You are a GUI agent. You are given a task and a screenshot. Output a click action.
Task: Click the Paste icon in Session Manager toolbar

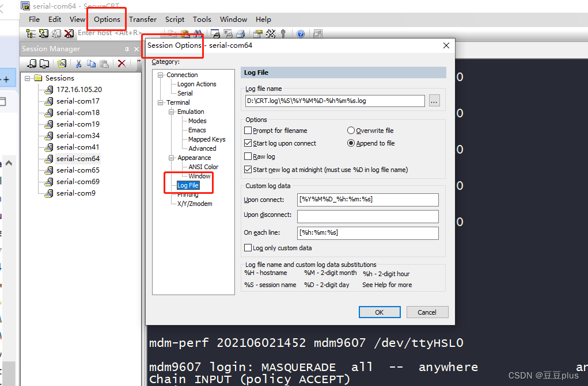click(104, 63)
